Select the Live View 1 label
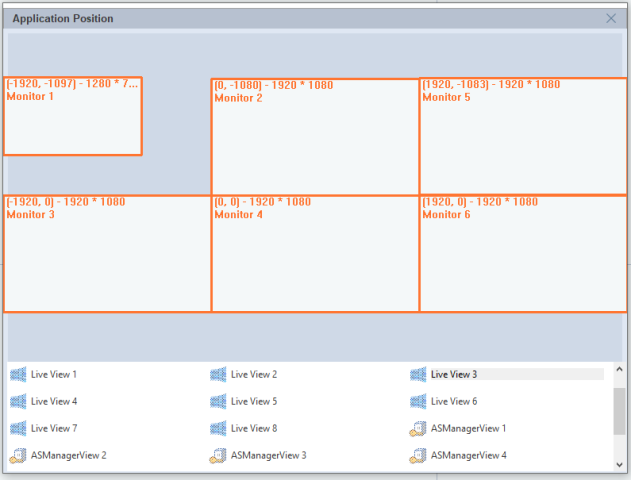 54,375
